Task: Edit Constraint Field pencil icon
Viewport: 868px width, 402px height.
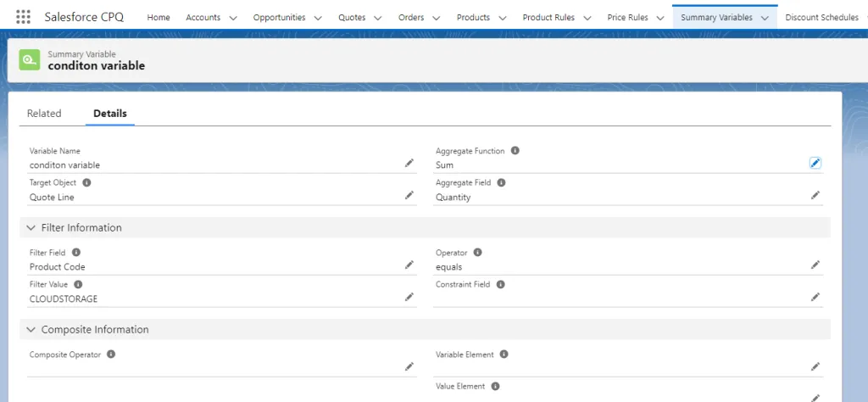Action: coord(815,297)
